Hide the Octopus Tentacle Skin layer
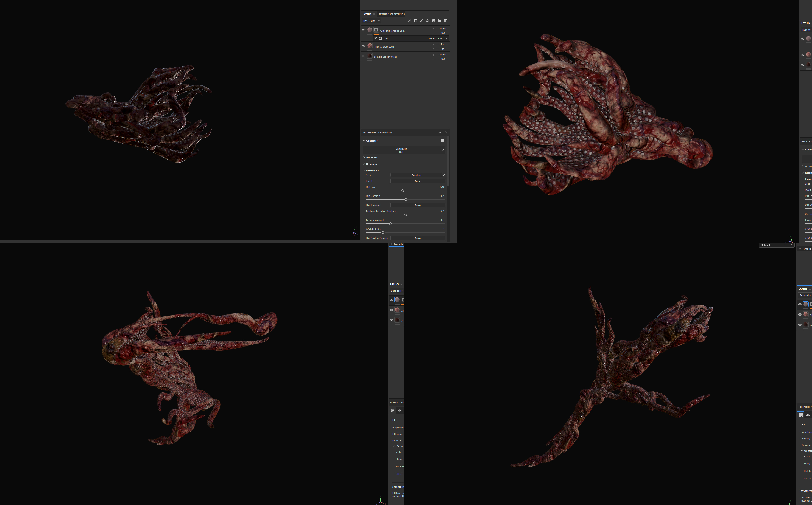The width and height of the screenshot is (812, 505). [x=364, y=30]
